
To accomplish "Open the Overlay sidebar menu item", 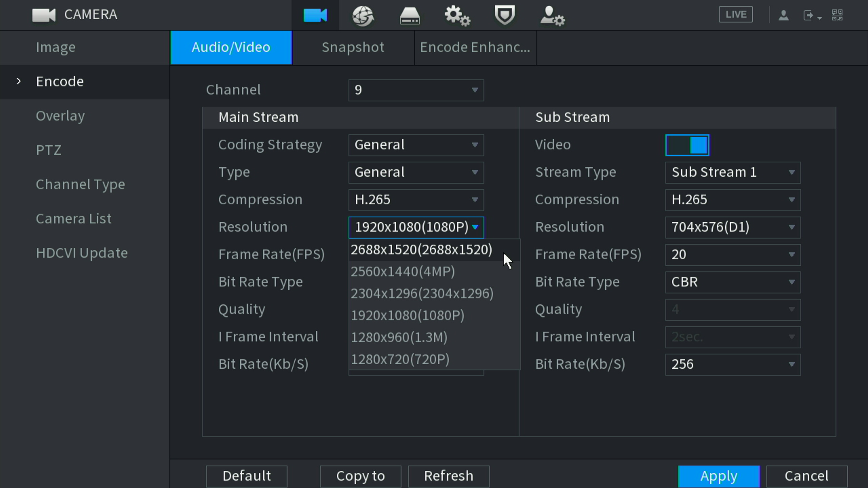I will (60, 116).
